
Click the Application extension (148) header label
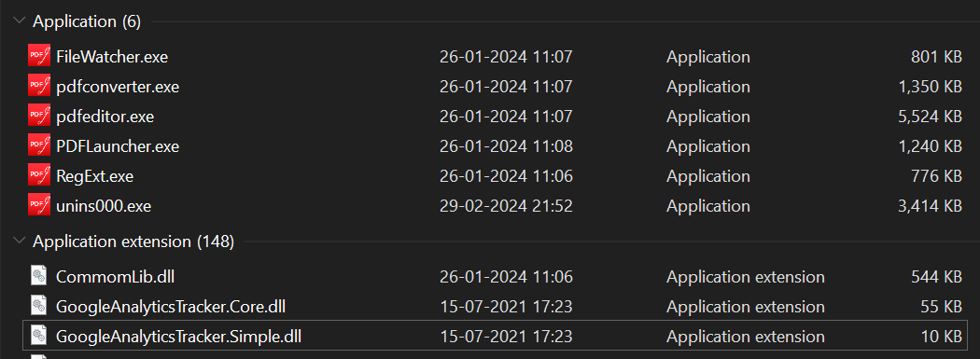click(133, 242)
